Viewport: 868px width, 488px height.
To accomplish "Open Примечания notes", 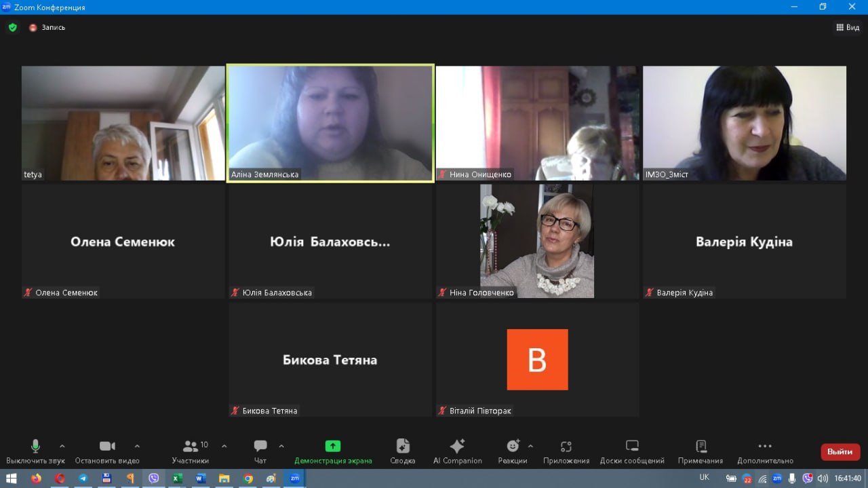I will click(x=701, y=451).
